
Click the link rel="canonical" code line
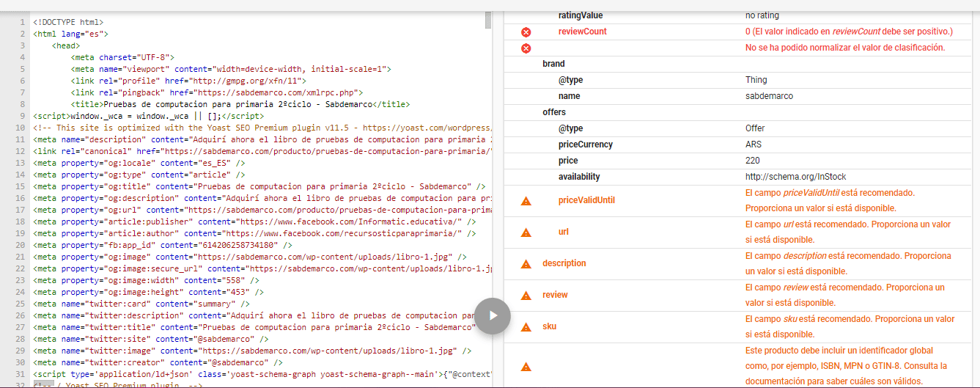[x=262, y=151]
